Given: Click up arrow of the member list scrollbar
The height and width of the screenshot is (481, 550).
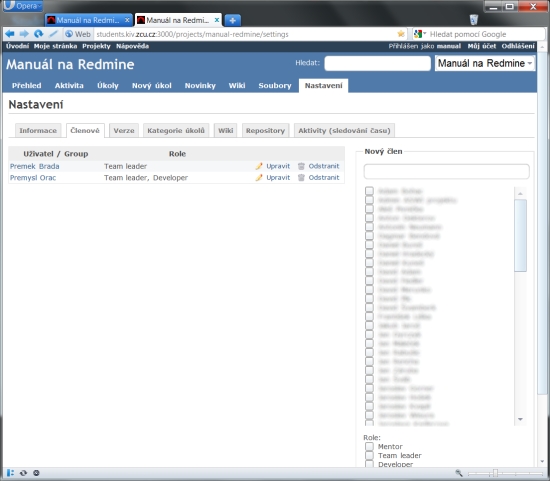Looking at the screenshot, I should 520,194.
